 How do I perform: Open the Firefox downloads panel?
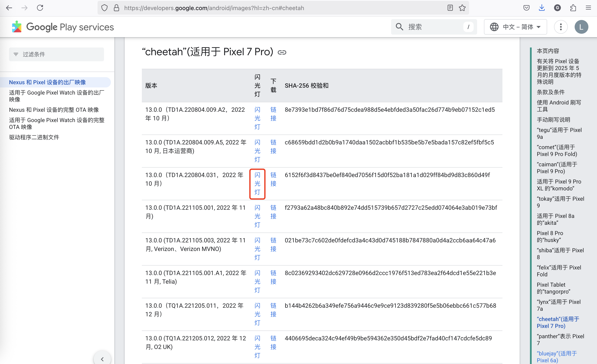click(542, 8)
